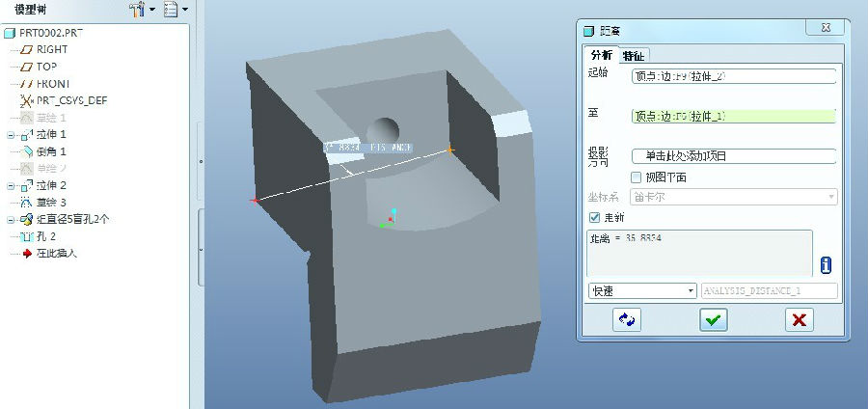Switch to the 特征 tab

click(x=634, y=56)
